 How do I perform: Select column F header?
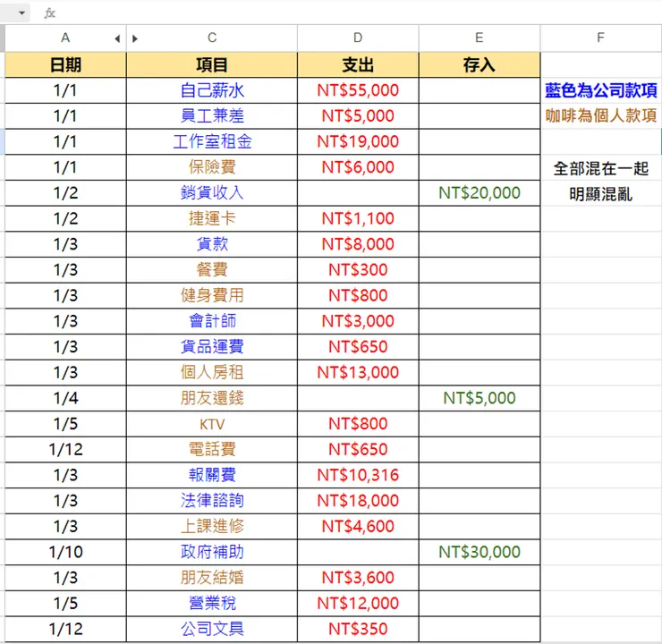[x=601, y=38]
